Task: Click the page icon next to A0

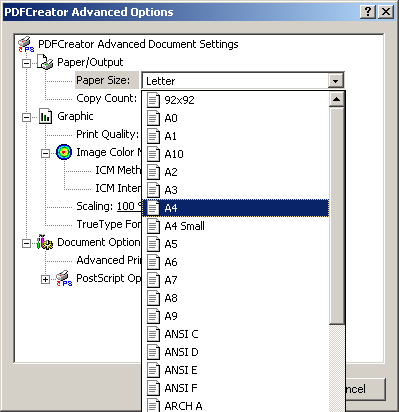Action: (153, 118)
